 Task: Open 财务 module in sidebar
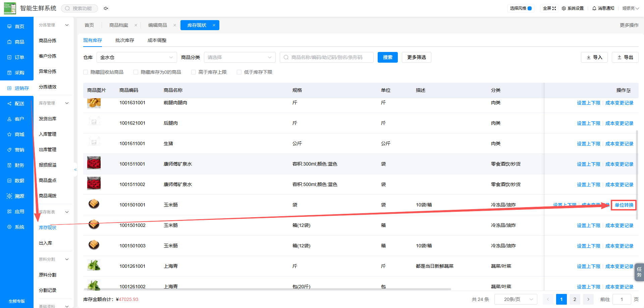point(16,165)
